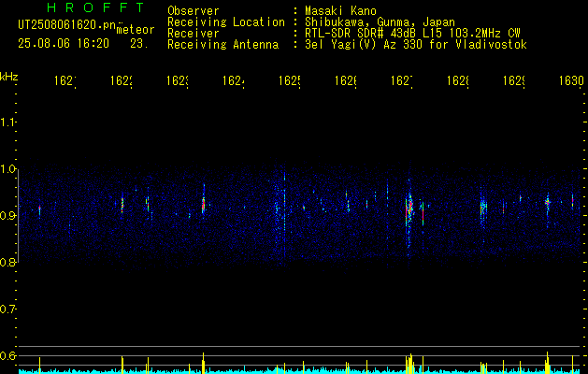Click the kHz axis unit label
The width and height of the screenshot is (588, 374).
point(9,77)
